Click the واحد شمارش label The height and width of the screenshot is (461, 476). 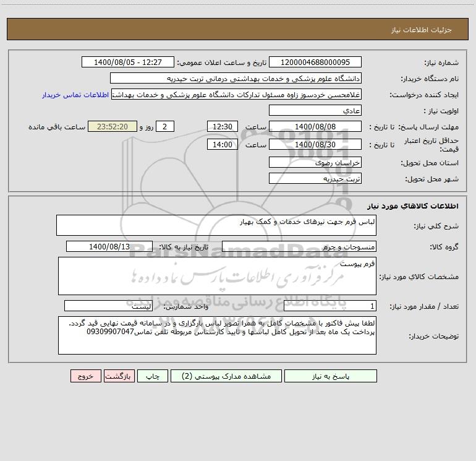click(186, 307)
